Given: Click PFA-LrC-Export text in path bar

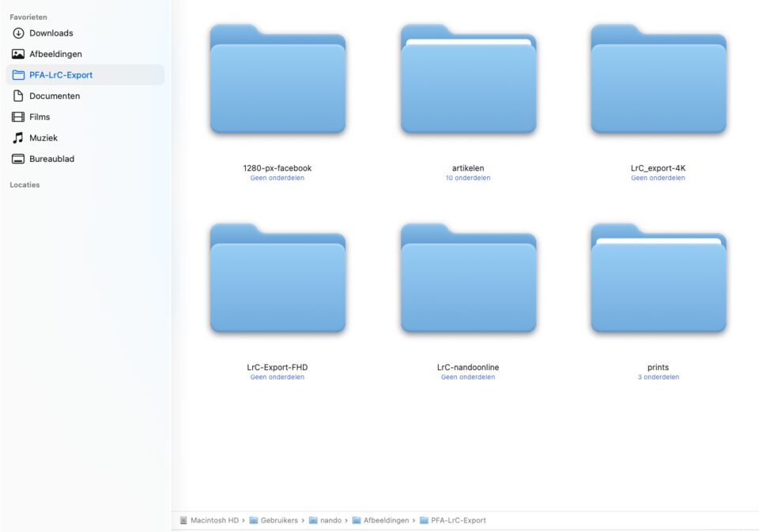Looking at the screenshot, I should [x=459, y=520].
